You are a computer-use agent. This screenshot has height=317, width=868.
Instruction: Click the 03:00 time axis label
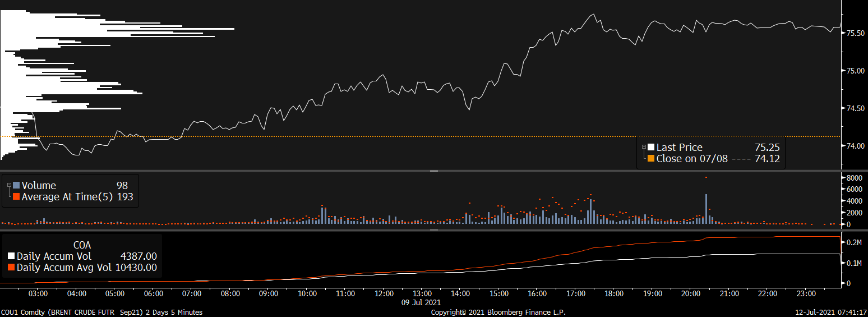coord(38,293)
